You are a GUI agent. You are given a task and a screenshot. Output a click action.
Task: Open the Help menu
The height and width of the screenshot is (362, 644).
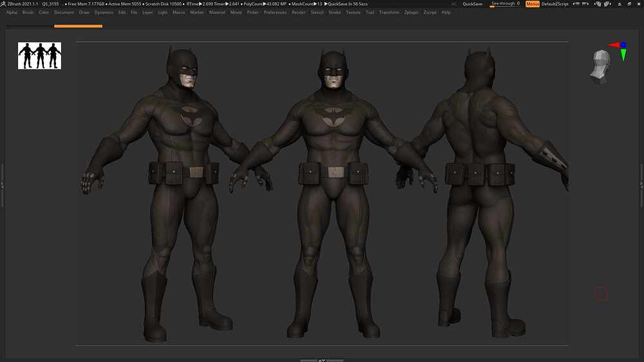point(446,12)
